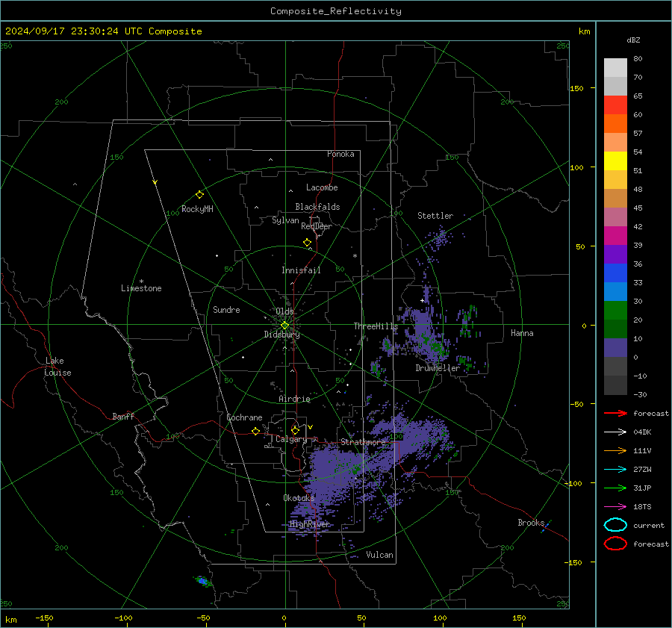The image size is (672, 628).
Task: Select the blue 36 dBZ color swatch
Action: pyautogui.click(x=615, y=273)
